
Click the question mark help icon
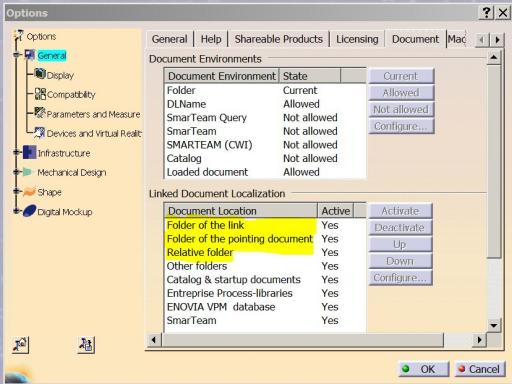[486, 13]
